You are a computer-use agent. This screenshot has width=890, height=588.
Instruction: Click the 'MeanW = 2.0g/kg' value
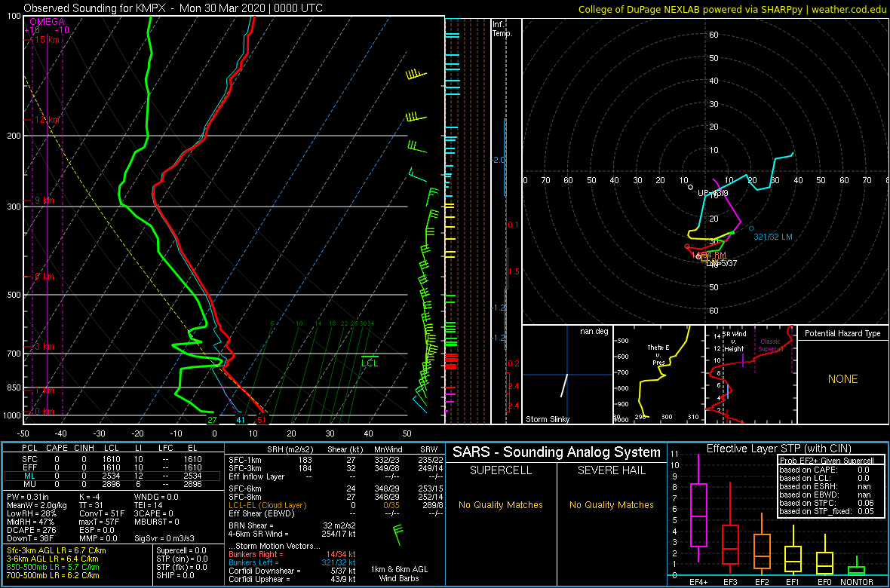pos(37,506)
